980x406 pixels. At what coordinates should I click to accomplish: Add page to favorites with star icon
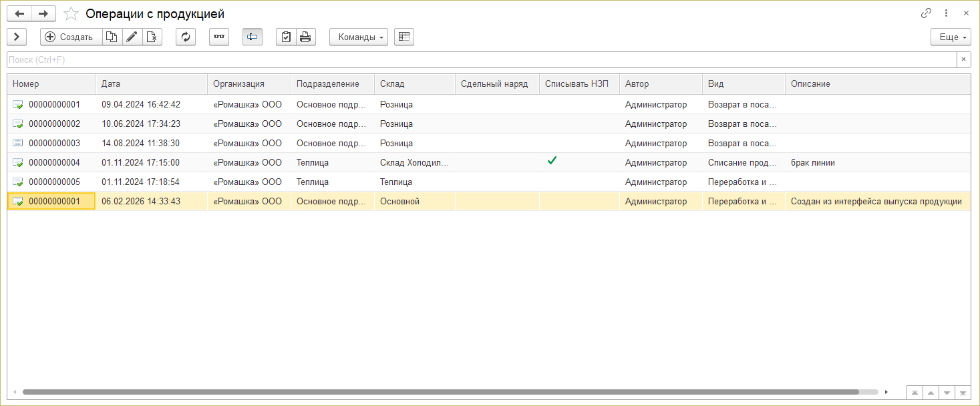coord(71,14)
